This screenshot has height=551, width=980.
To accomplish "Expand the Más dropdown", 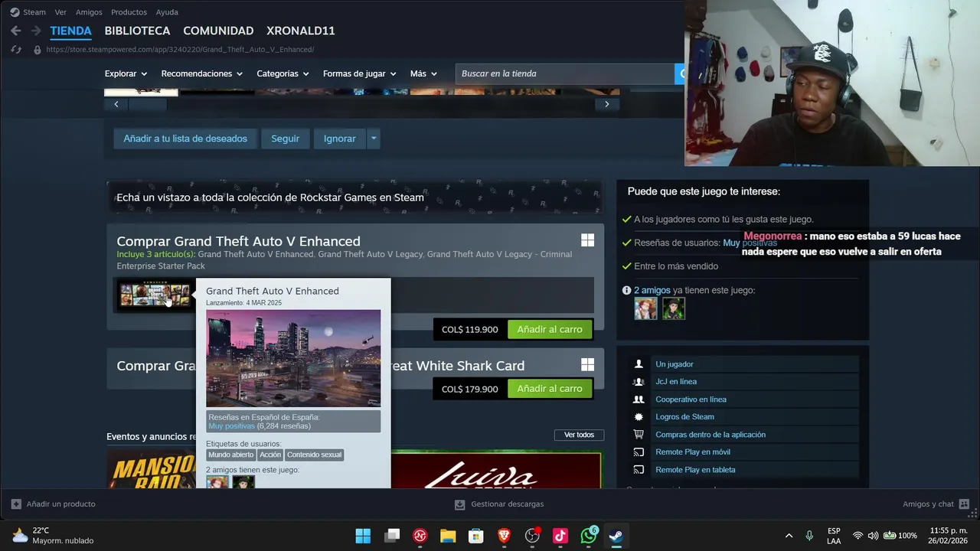I will point(423,73).
